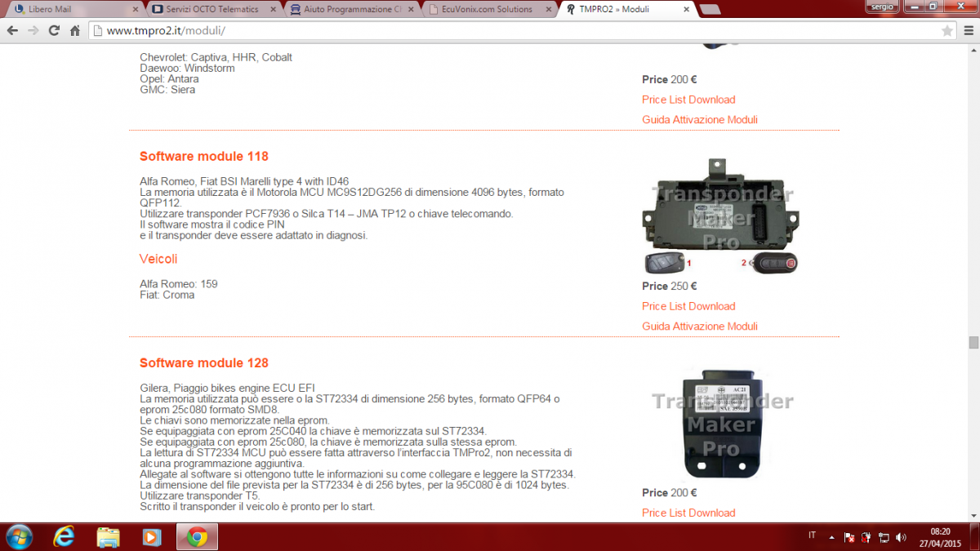Image resolution: width=980 pixels, height=551 pixels.
Task: Click the Software module 128 heading
Action: click(x=204, y=362)
